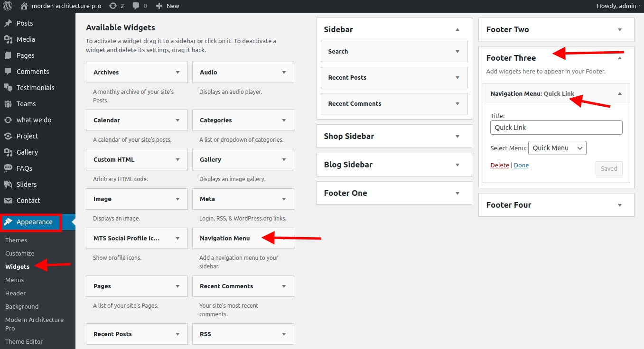
Task: Click the + New toolbar icon
Action: point(158,6)
